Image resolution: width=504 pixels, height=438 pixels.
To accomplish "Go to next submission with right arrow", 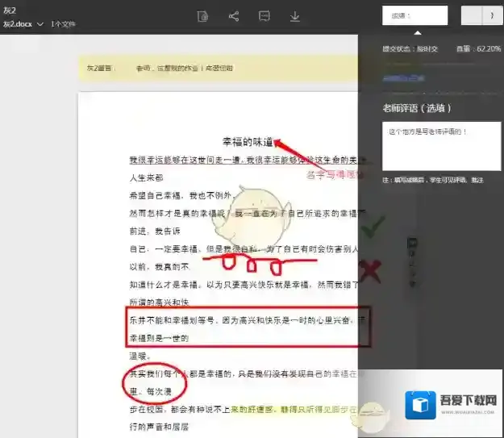I will pyautogui.click(x=493, y=15).
